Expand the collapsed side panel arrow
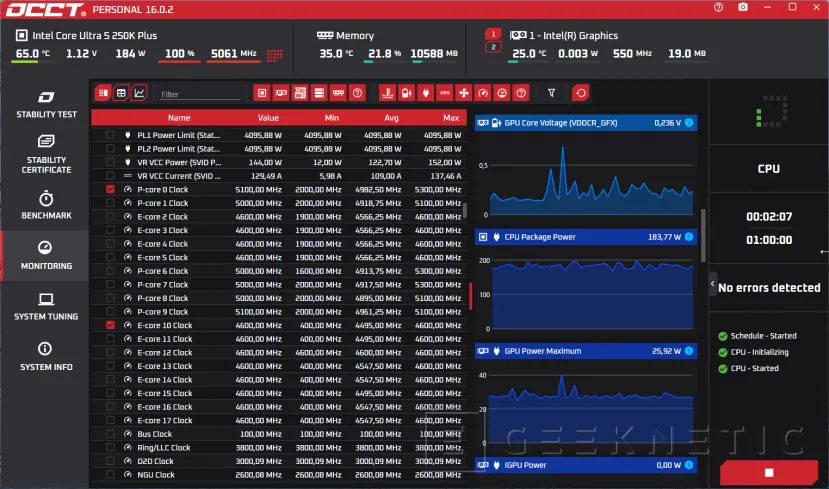The height and width of the screenshot is (489, 829). (x=713, y=284)
